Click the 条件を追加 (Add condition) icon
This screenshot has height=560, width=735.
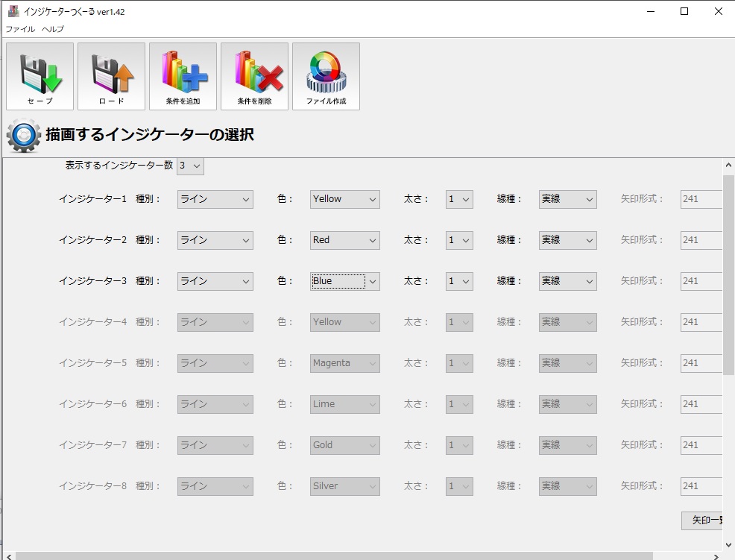(183, 76)
